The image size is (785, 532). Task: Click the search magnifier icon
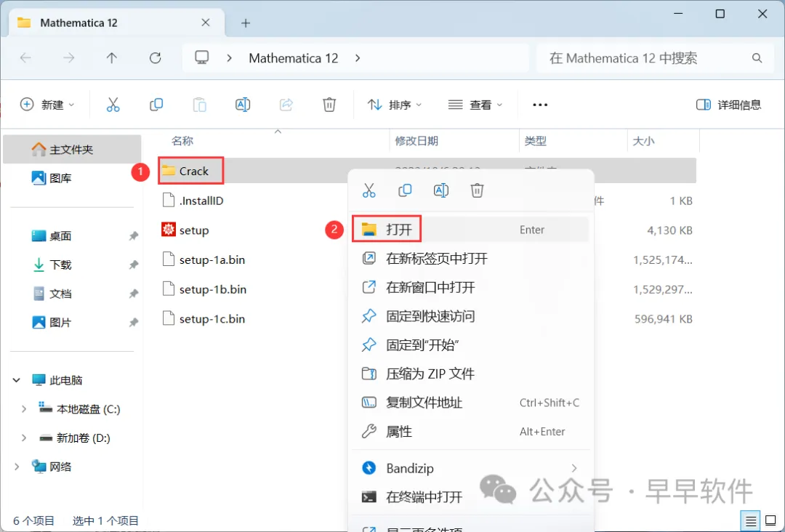coord(757,58)
